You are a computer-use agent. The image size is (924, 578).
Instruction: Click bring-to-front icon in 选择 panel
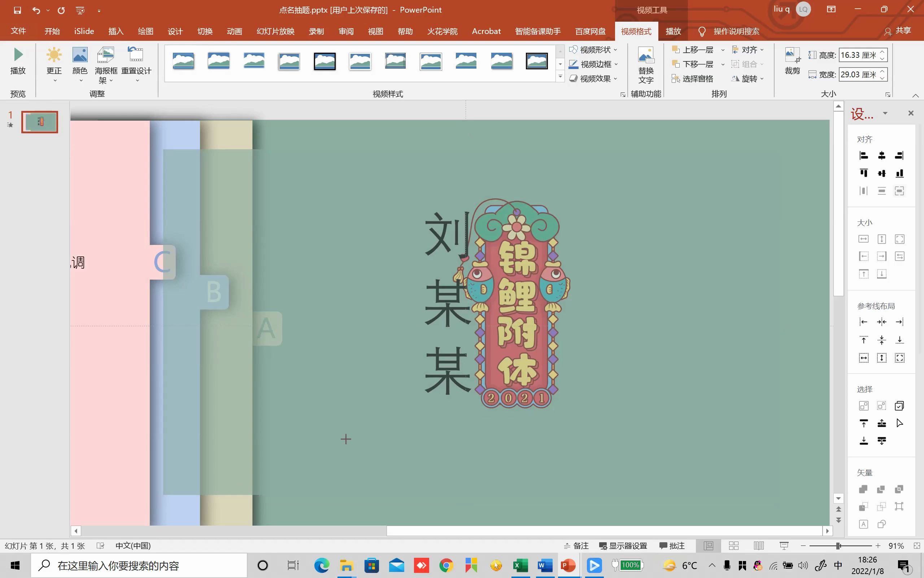coord(864,423)
